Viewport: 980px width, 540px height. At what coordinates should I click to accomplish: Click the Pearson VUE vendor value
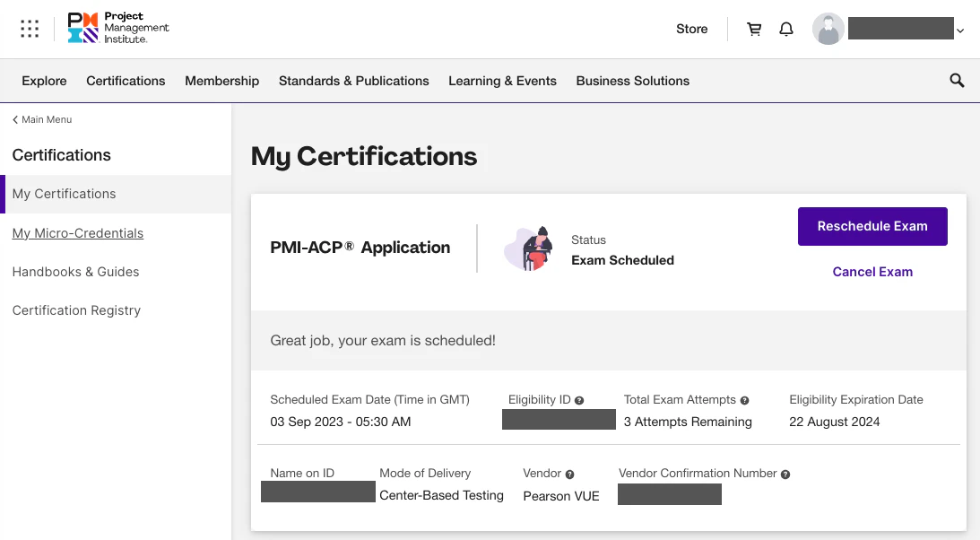(561, 496)
